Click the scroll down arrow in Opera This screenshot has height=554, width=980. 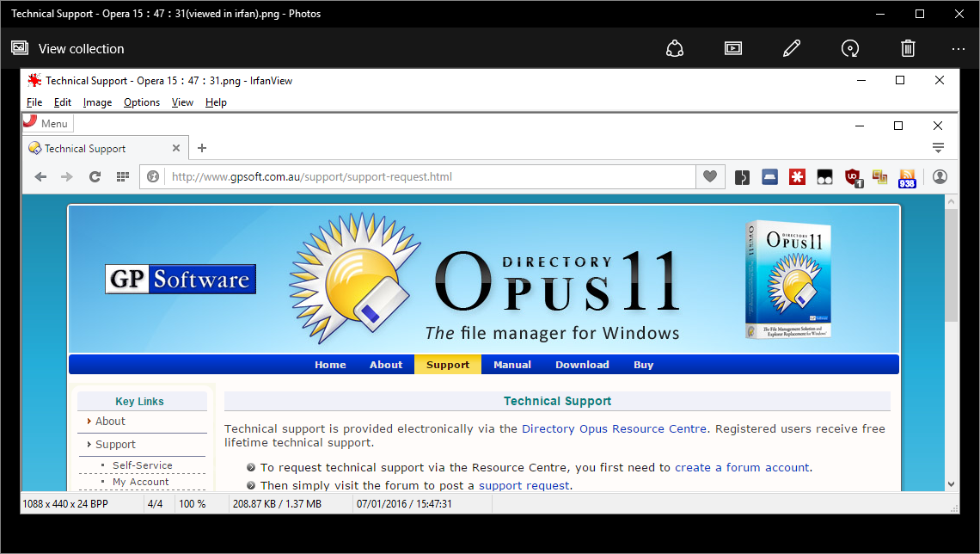tap(952, 484)
